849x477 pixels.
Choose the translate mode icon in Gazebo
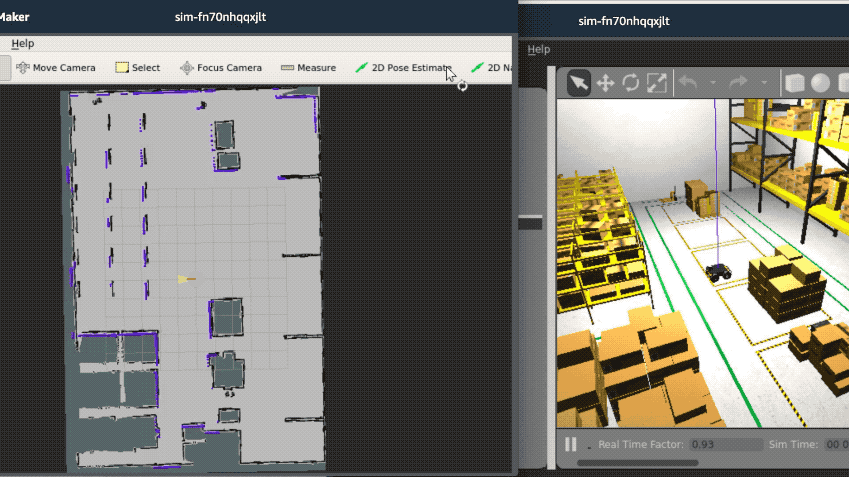tap(605, 83)
